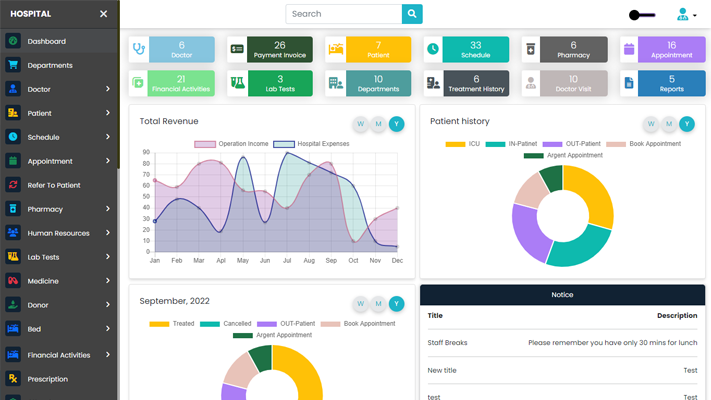
Task: Expand the Lab Tests submenu chevron
Action: [107, 257]
